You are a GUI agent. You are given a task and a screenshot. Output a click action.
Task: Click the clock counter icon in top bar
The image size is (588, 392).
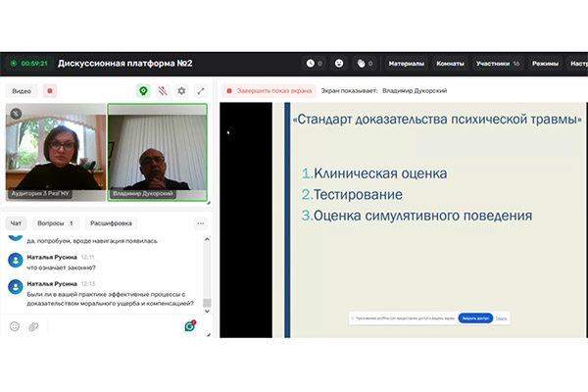(314, 64)
